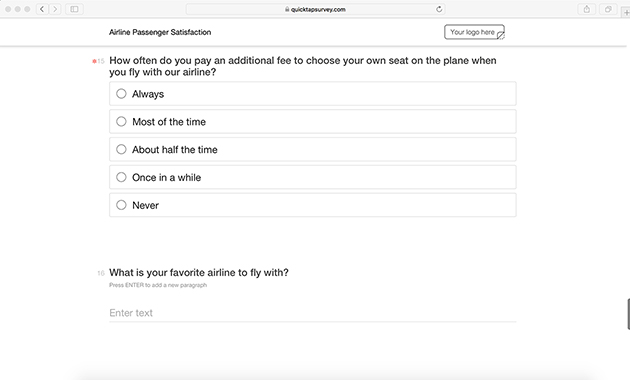Click the lock icon in address bar
Screen dimensions: 630x380
click(x=287, y=9)
